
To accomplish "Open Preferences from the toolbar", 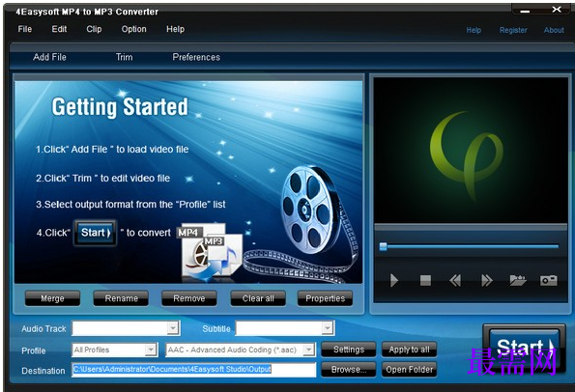I will tap(196, 57).
